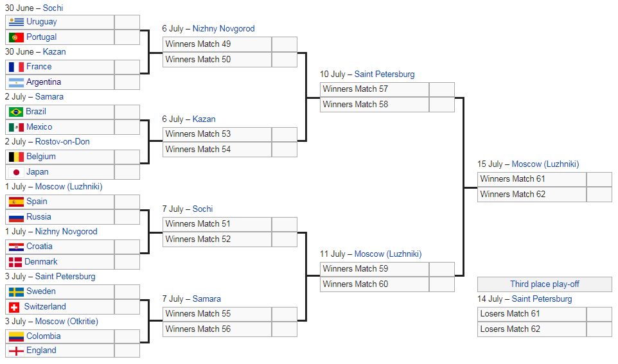Click the England flag icon
Screen dimensions: 618x364
coord(15,351)
